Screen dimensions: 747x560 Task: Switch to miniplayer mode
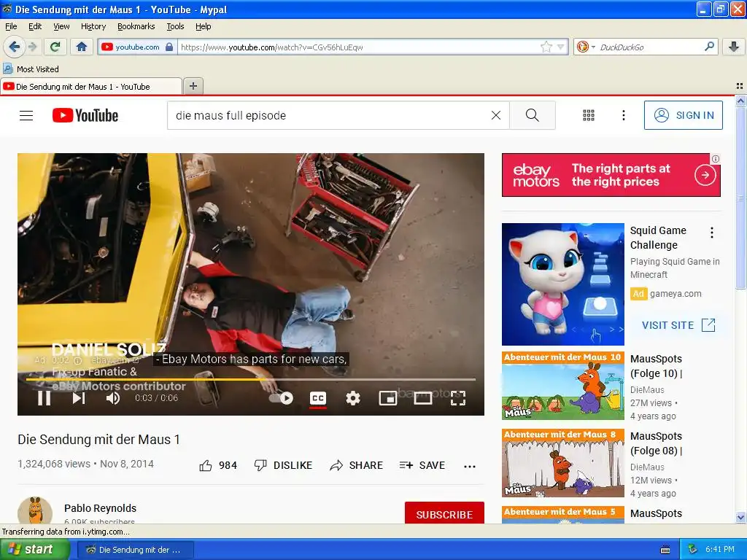[x=388, y=398]
